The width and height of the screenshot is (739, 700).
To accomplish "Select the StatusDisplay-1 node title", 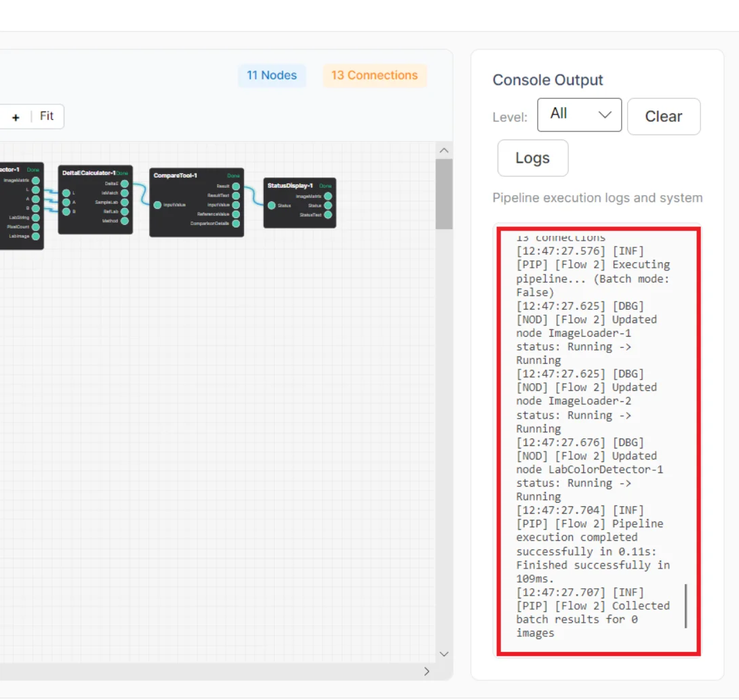I will (290, 186).
